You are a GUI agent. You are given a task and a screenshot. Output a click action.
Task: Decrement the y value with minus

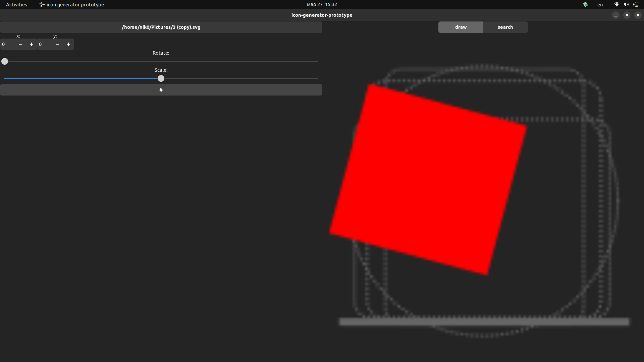coord(57,44)
